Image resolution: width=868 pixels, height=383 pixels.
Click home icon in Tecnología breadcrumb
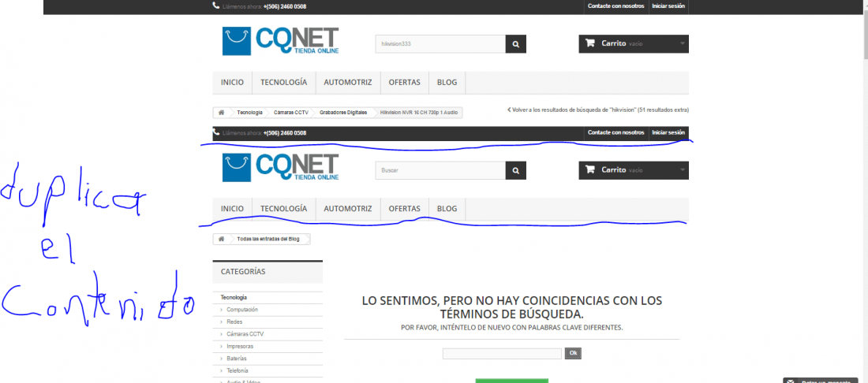(x=222, y=112)
